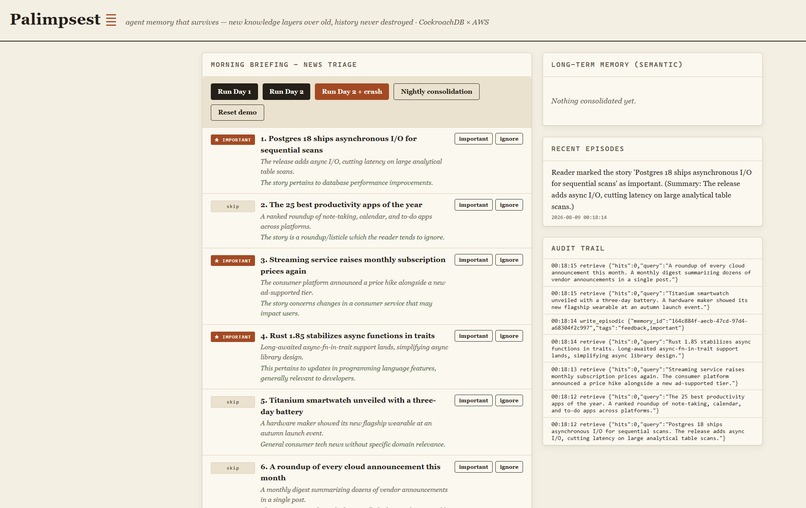The width and height of the screenshot is (806, 508).
Task: Click headline 'Postgres 18 ships asynchronous I/O'
Action: click(338, 144)
